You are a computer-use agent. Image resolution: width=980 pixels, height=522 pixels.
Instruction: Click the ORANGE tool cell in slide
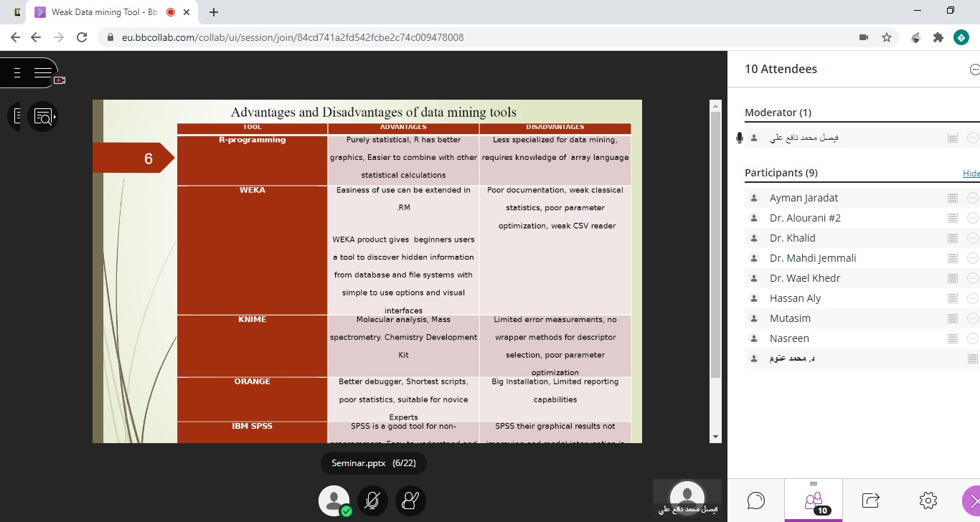click(253, 399)
